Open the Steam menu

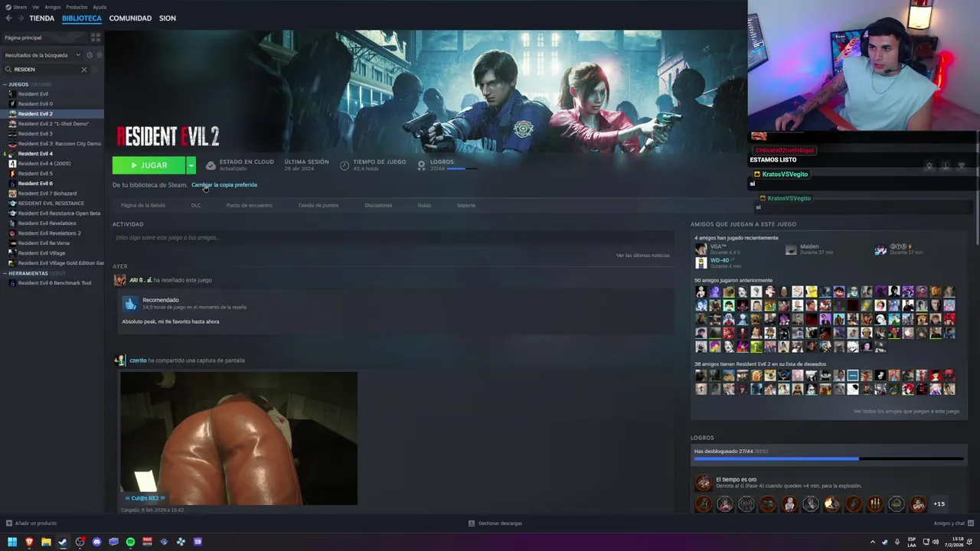point(20,7)
